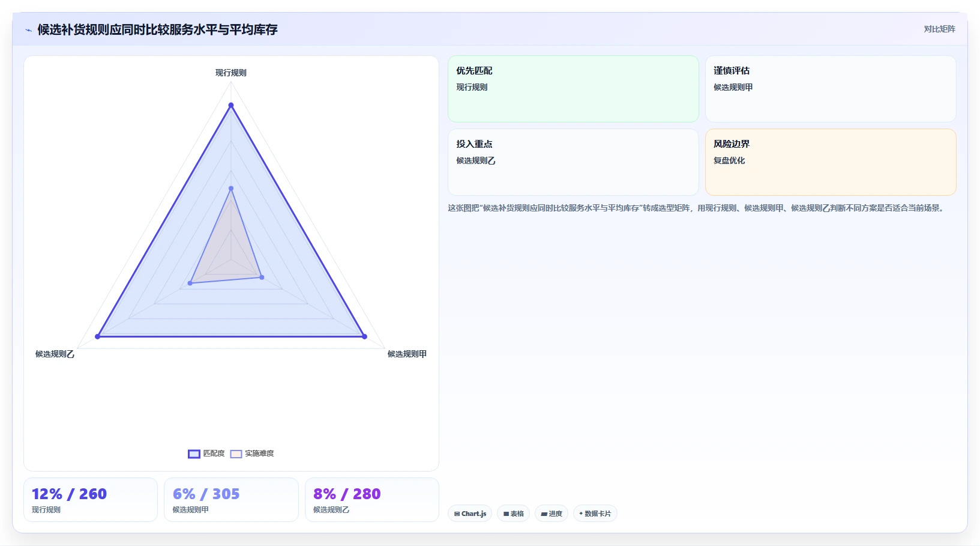Select the 12% / 260 data card
The width and height of the screenshot is (980, 546).
point(91,500)
